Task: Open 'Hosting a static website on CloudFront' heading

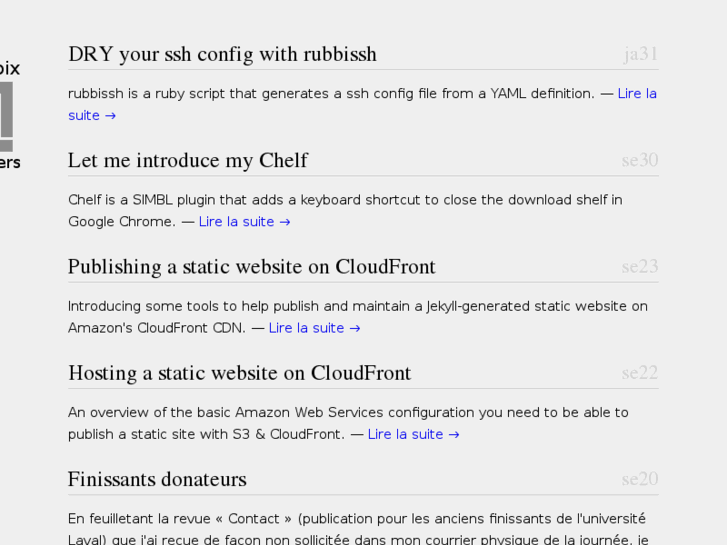Action: (x=240, y=373)
